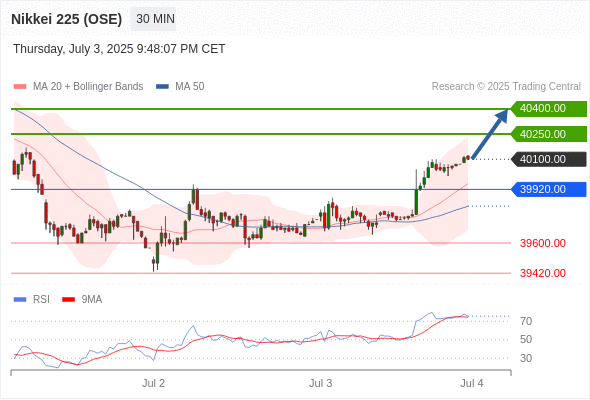
Task: Click the 30 MIN timeframe badge
Action: pyautogui.click(x=153, y=19)
